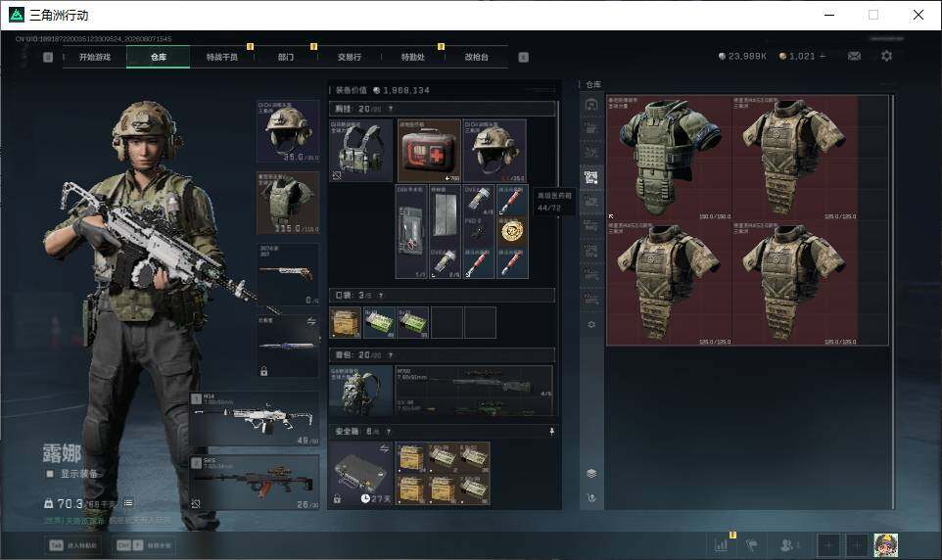Select the equipped body armor slot showing 115.0
This screenshot has width=942, height=560.
[288, 203]
